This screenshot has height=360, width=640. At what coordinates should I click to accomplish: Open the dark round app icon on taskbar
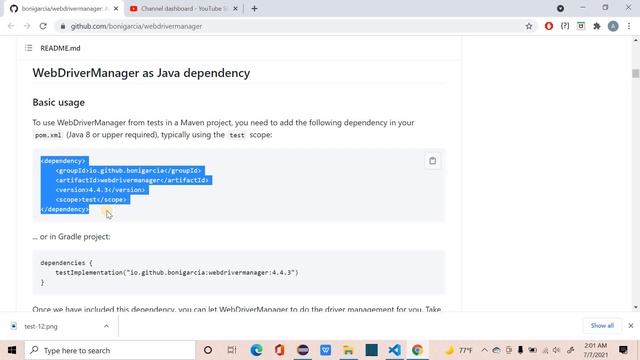302,350
